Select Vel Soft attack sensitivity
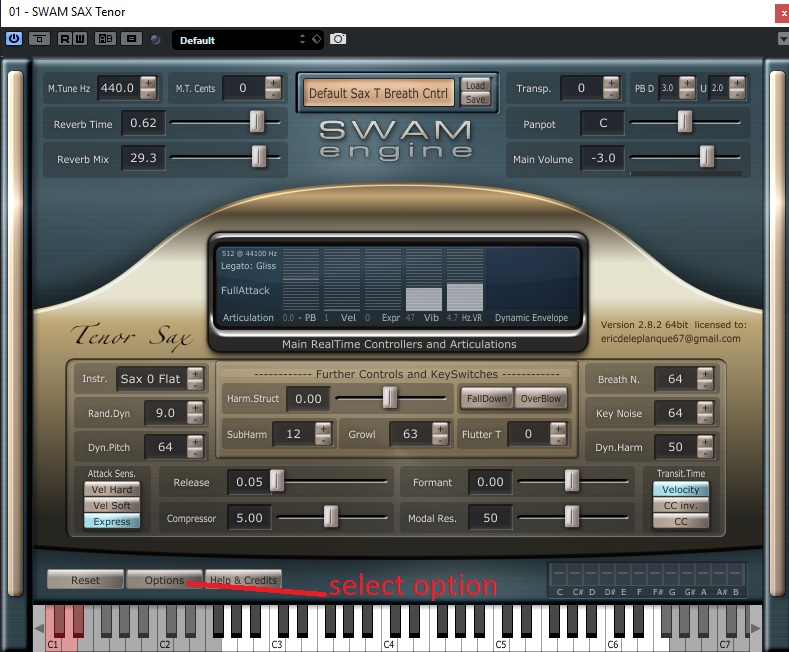 [112, 506]
